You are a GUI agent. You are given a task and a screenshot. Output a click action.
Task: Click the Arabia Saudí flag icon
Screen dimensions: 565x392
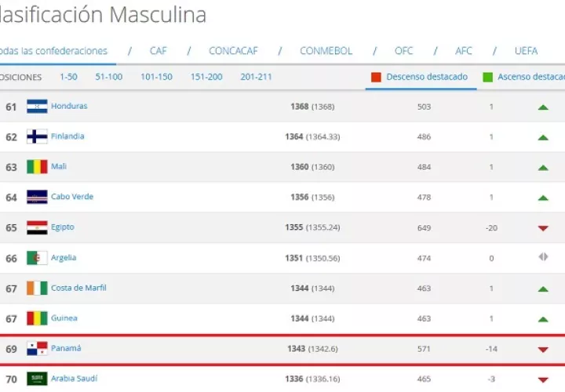pyautogui.click(x=37, y=379)
